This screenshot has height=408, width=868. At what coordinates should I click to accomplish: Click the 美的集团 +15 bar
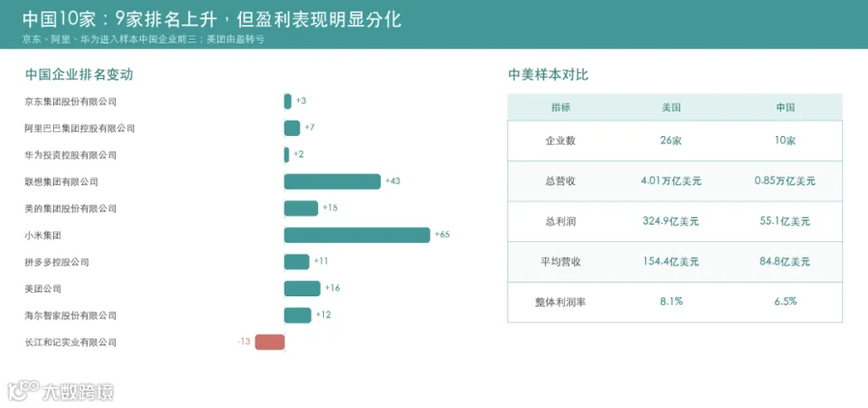click(301, 208)
